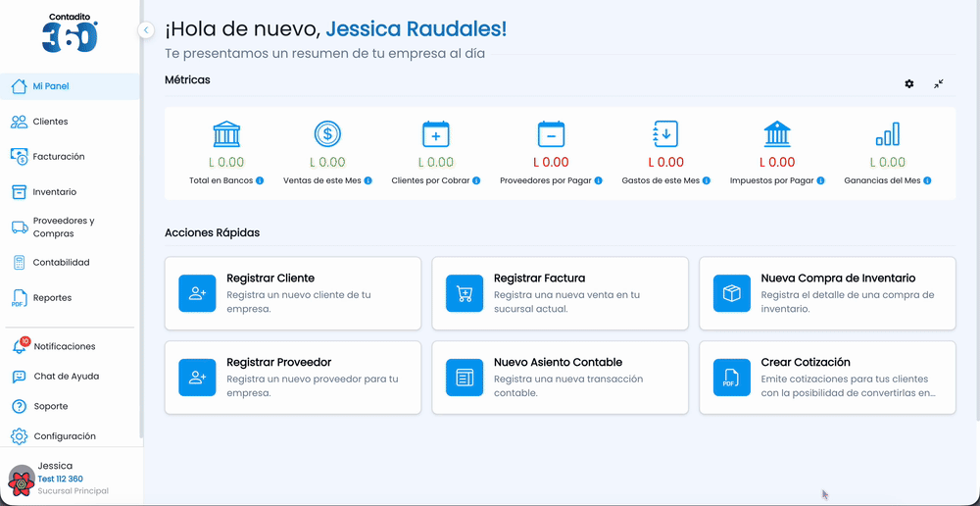This screenshot has height=506, width=980.
Task: Click the Impuestos por Pagar building icon
Action: tap(777, 133)
